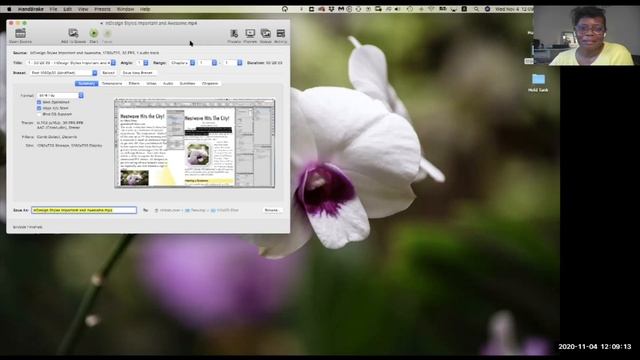Open the HandBrake application menu
Screen dimensions: 640x360
(x=31, y=9)
